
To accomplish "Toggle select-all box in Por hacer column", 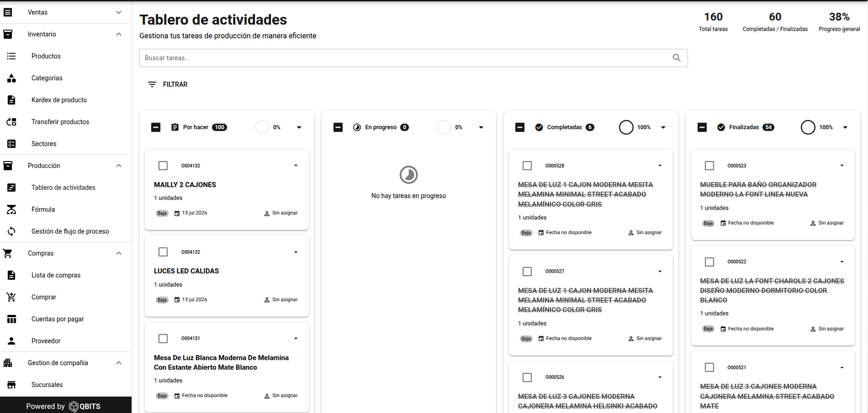I will click(x=156, y=127).
